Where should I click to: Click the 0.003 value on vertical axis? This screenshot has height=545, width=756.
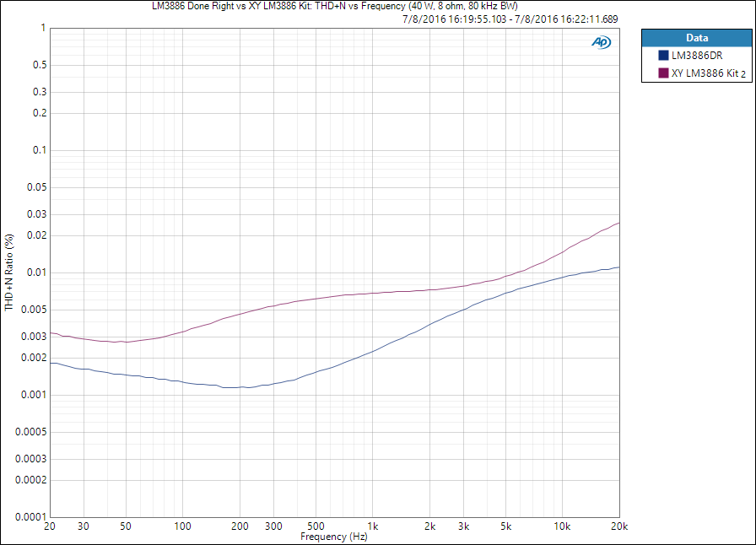tap(35, 336)
